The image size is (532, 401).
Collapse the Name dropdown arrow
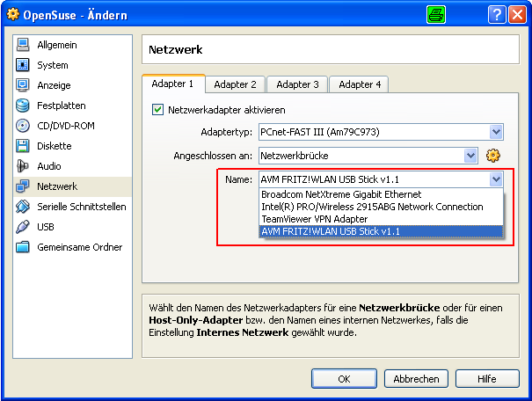pos(496,179)
